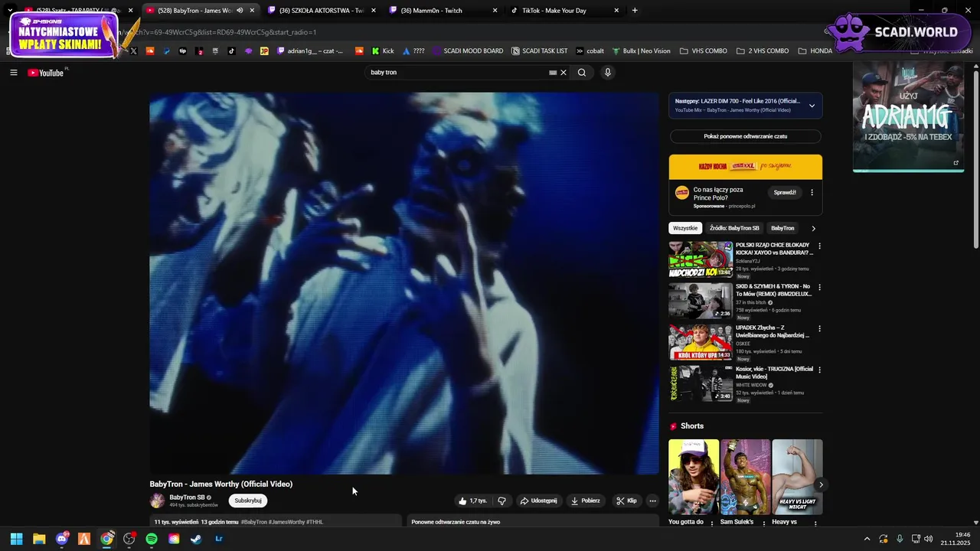Open Bullx Neo Vision bookmark

[641, 51]
